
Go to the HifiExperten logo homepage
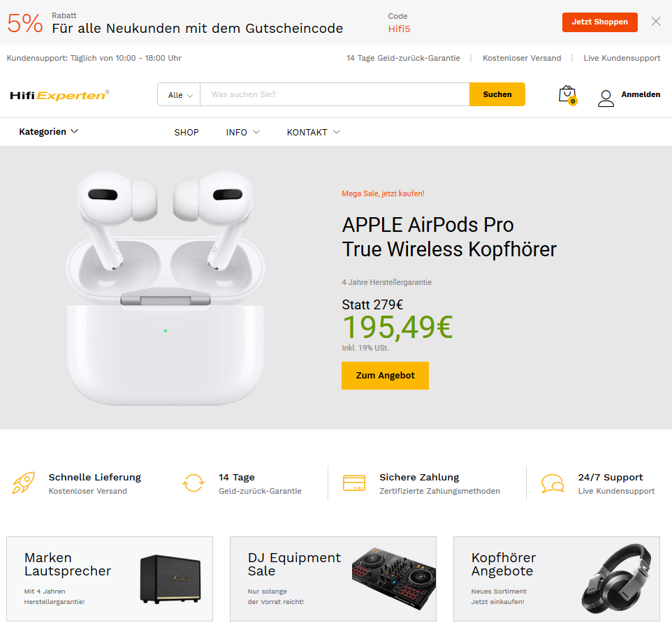(59, 95)
